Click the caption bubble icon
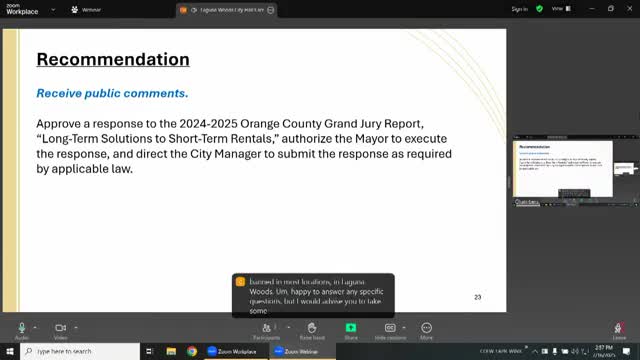 [240, 282]
